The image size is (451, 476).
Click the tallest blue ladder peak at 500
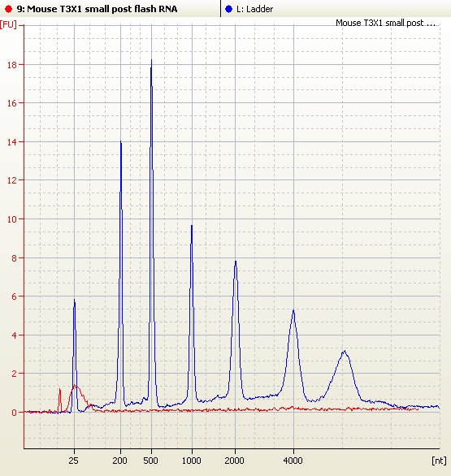click(151, 61)
